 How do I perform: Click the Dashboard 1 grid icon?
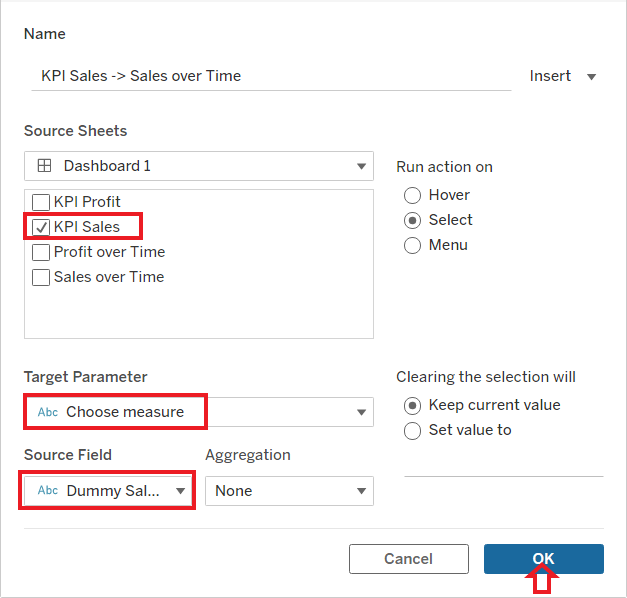(44, 166)
